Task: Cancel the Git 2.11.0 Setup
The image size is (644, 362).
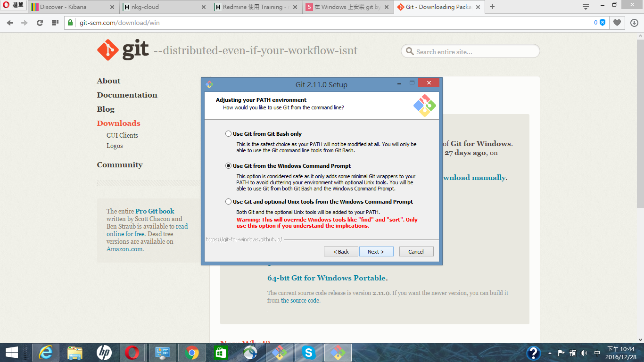Action: click(416, 252)
